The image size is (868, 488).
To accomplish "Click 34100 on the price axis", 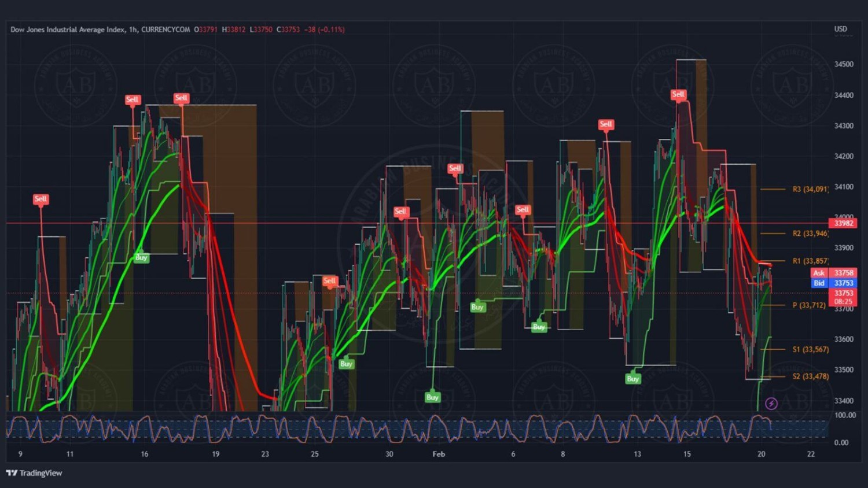I will pos(844,187).
